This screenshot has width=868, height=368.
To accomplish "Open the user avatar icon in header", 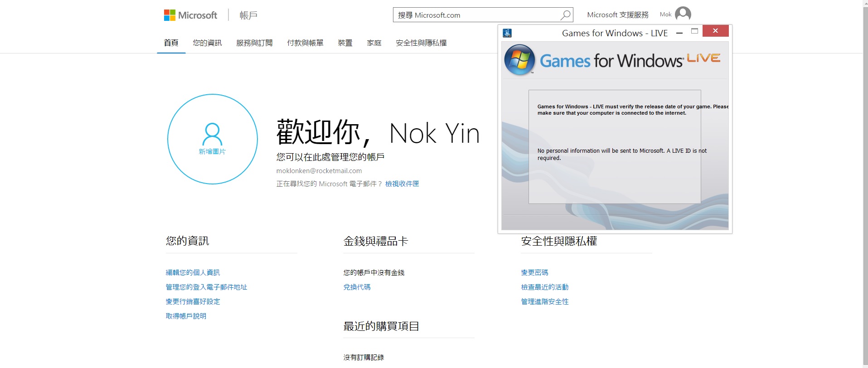I will pyautogui.click(x=683, y=14).
